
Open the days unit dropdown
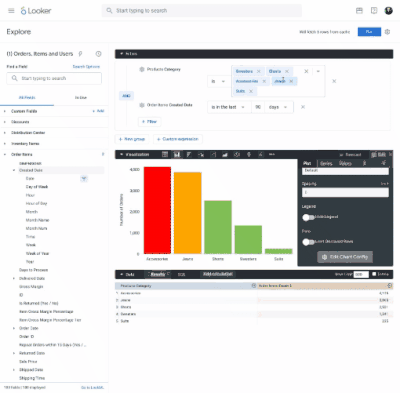click(x=279, y=107)
